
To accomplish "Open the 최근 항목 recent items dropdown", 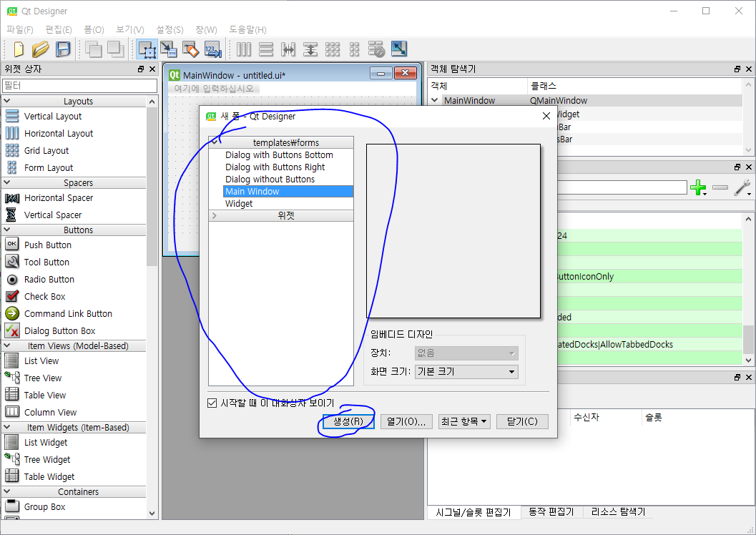I will point(463,422).
